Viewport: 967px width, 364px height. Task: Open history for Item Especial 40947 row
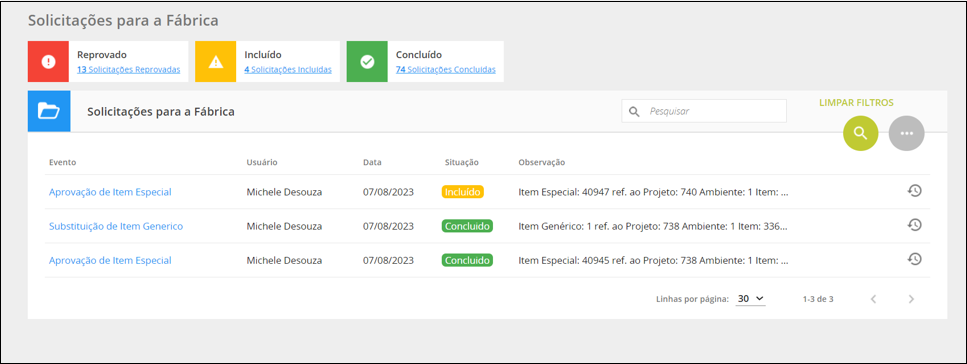click(x=915, y=191)
